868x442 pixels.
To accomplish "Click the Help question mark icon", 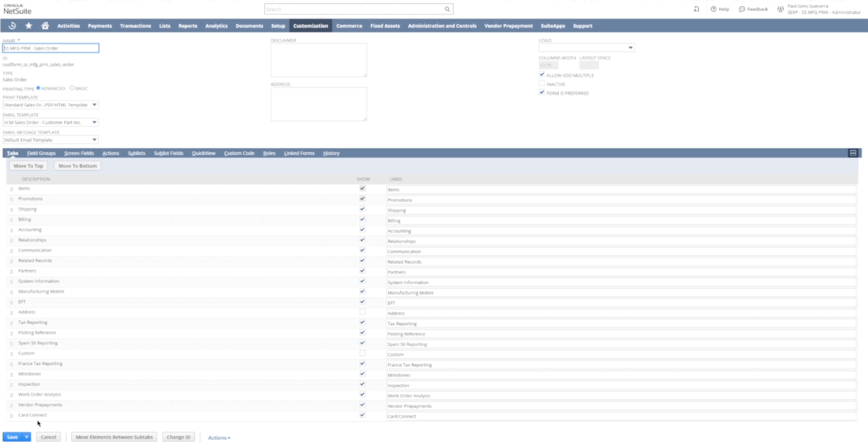I will (713, 9).
